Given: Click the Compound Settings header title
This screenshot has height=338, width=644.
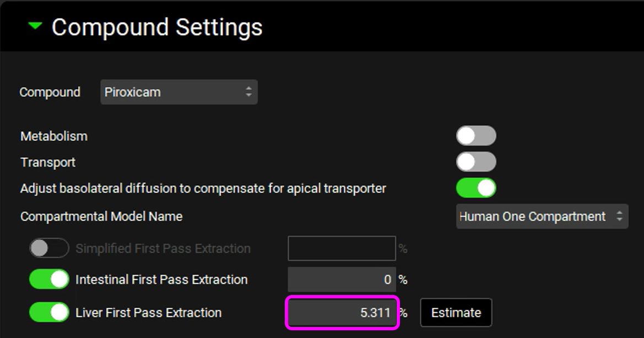Looking at the screenshot, I should 157,27.
